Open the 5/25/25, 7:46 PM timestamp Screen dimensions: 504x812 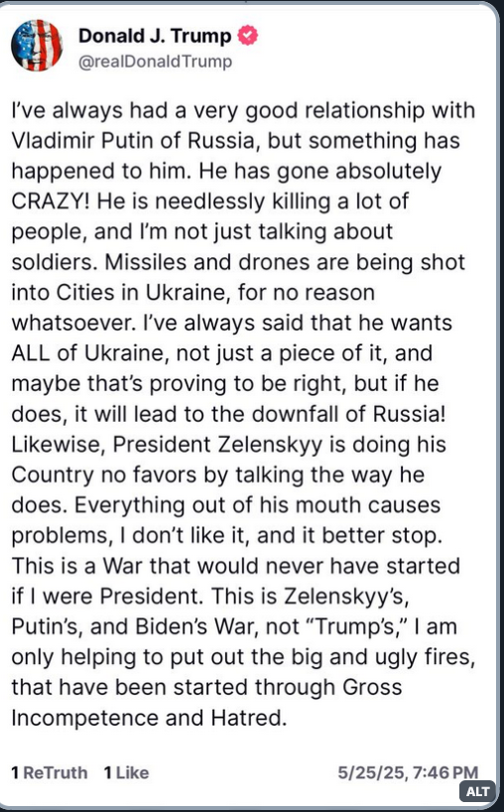click(x=408, y=772)
